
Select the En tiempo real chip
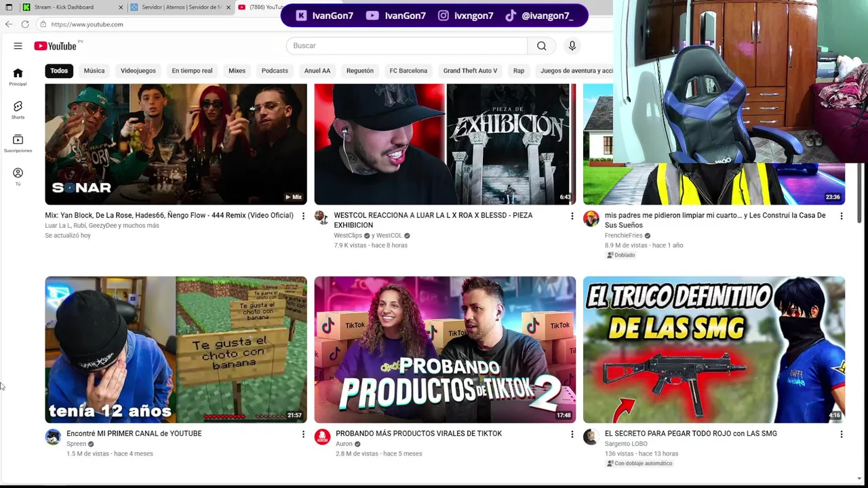192,70
